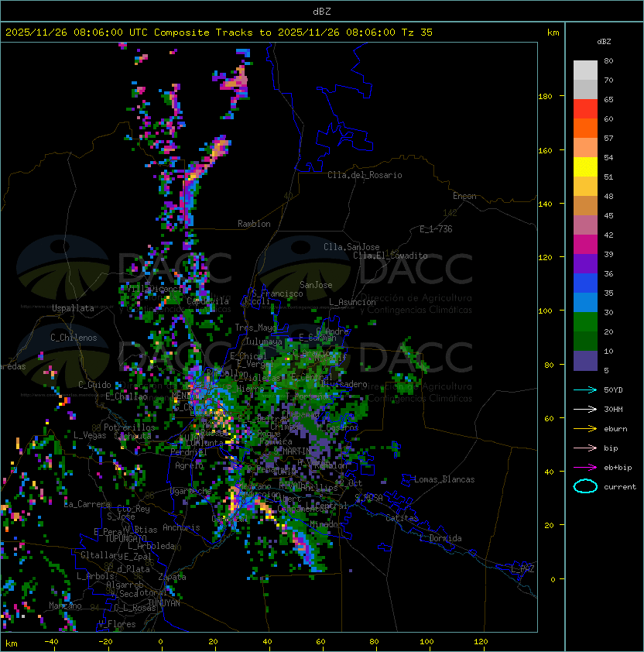
Task: Click the 'TUNUYAN' map label
Action: pyautogui.click(x=164, y=603)
